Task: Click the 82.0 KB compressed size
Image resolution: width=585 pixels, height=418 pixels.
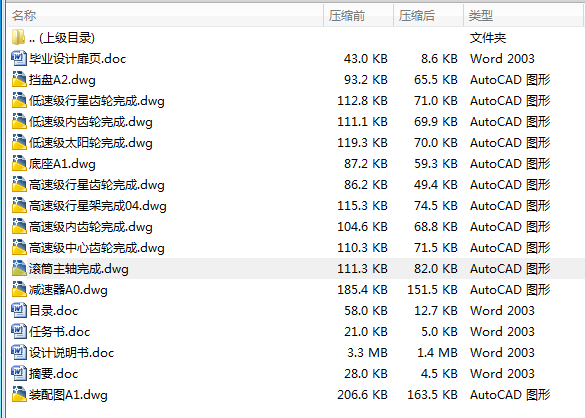Action: tap(436, 268)
